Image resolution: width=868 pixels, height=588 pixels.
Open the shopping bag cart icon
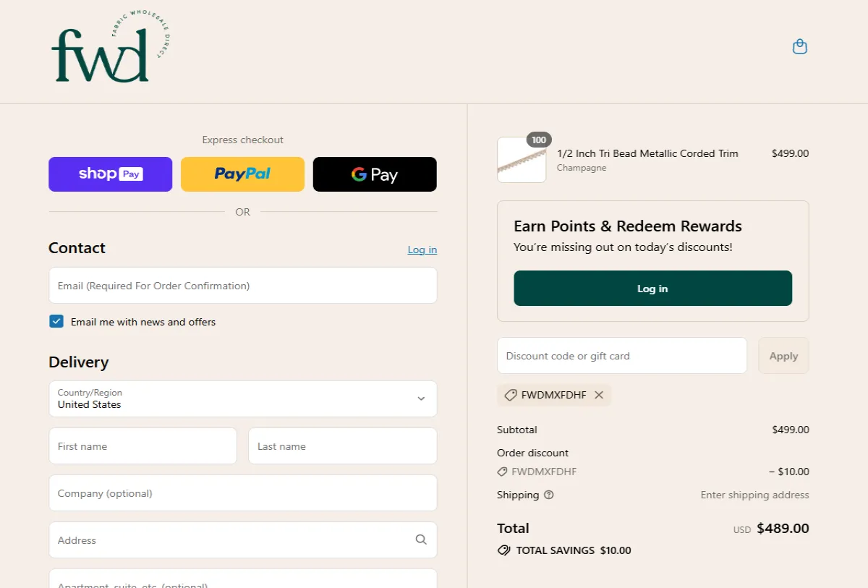[x=799, y=47]
